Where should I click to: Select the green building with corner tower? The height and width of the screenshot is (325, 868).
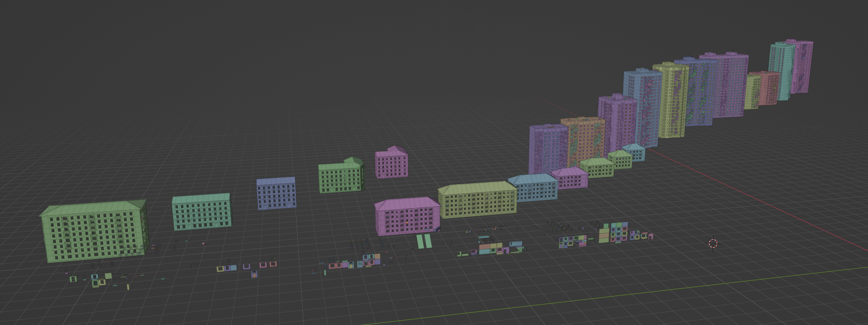coord(340,177)
